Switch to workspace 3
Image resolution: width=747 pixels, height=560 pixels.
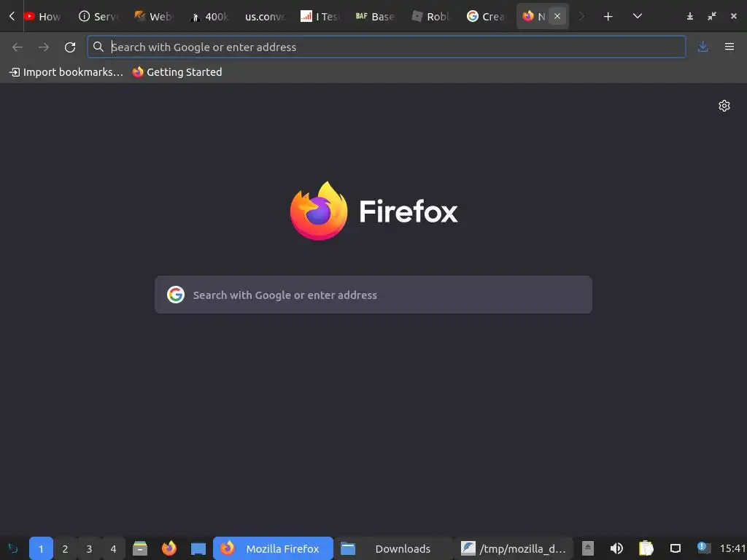pyautogui.click(x=89, y=548)
